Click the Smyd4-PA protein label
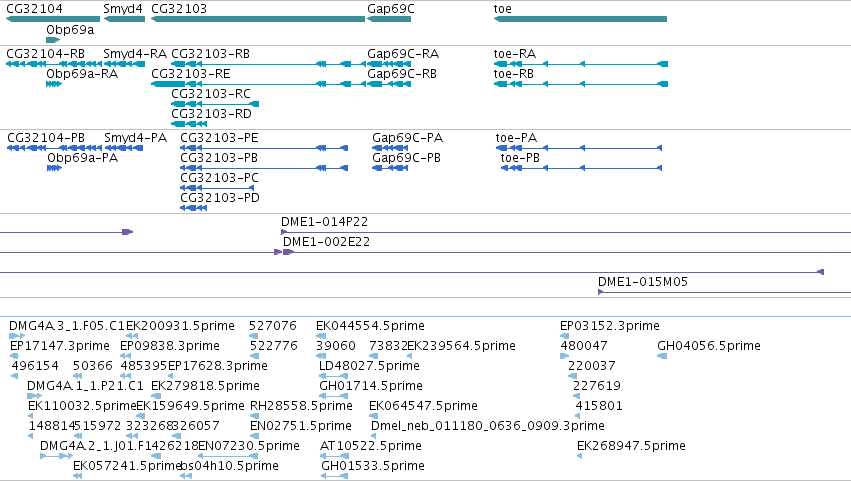 (136, 138)
